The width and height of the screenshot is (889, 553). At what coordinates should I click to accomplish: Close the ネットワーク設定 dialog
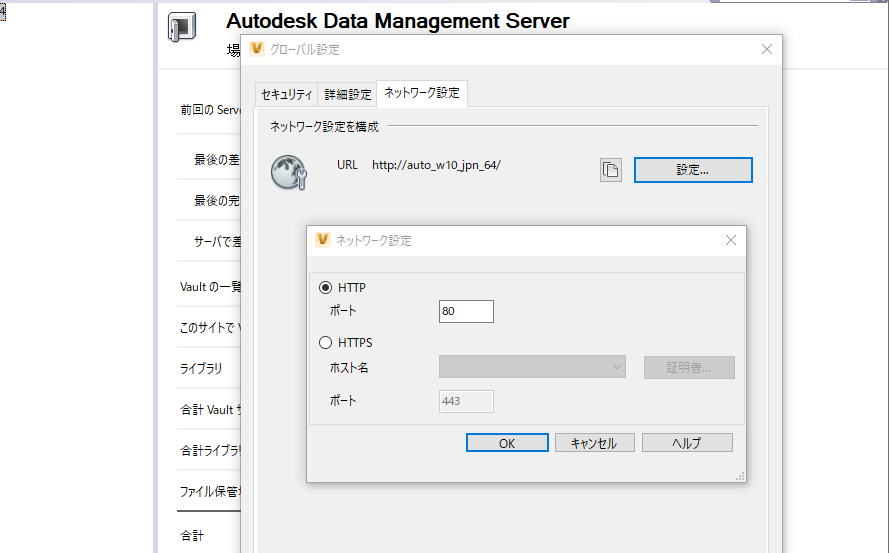(x=731, y=240)
